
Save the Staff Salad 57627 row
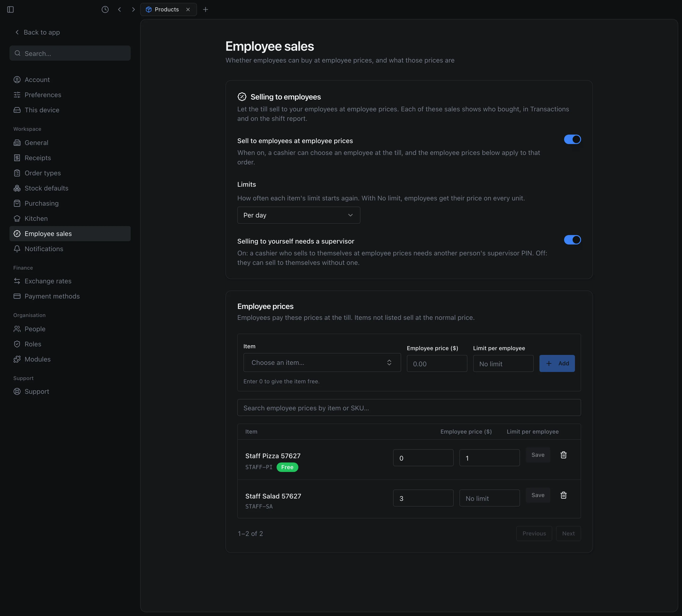point(538,495)
